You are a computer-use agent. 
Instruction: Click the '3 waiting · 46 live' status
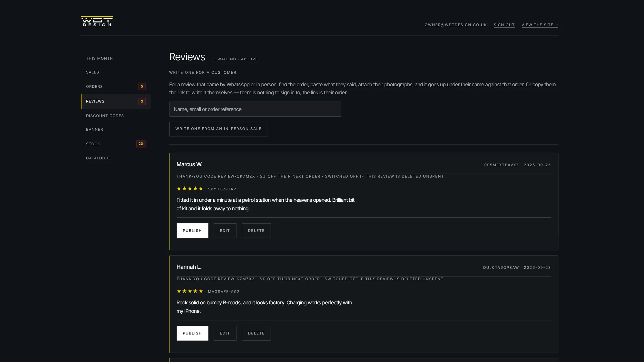pos(235,59)
